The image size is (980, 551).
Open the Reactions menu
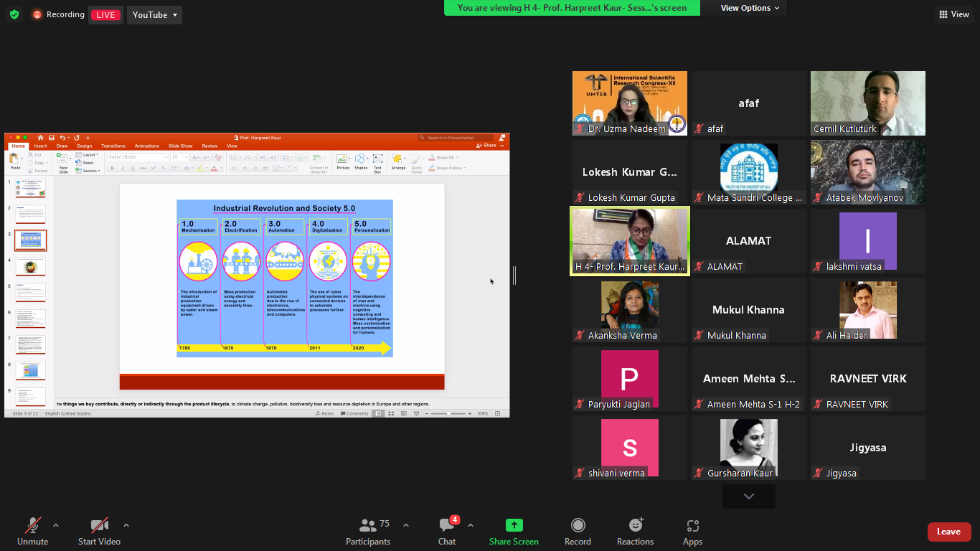click(635, 532)
